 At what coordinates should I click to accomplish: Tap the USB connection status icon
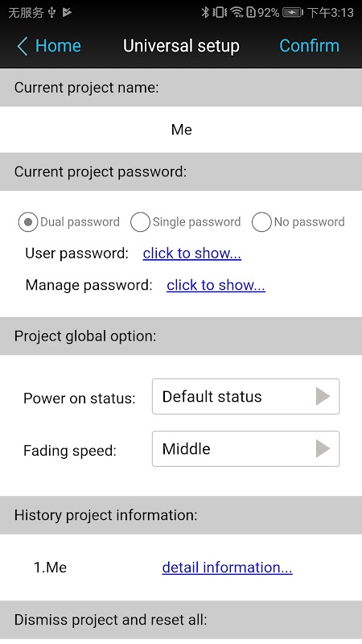click(51, 13)
